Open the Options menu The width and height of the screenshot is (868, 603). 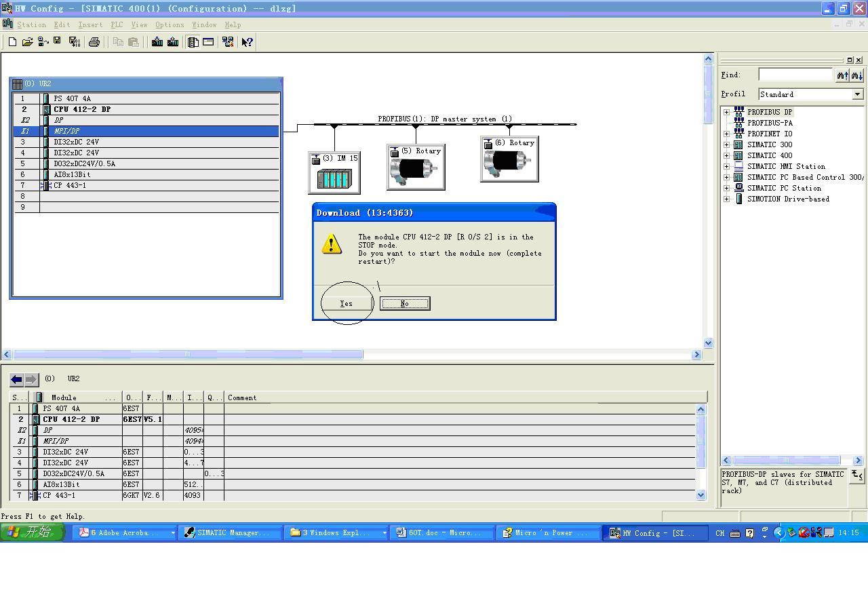(170, 24)
